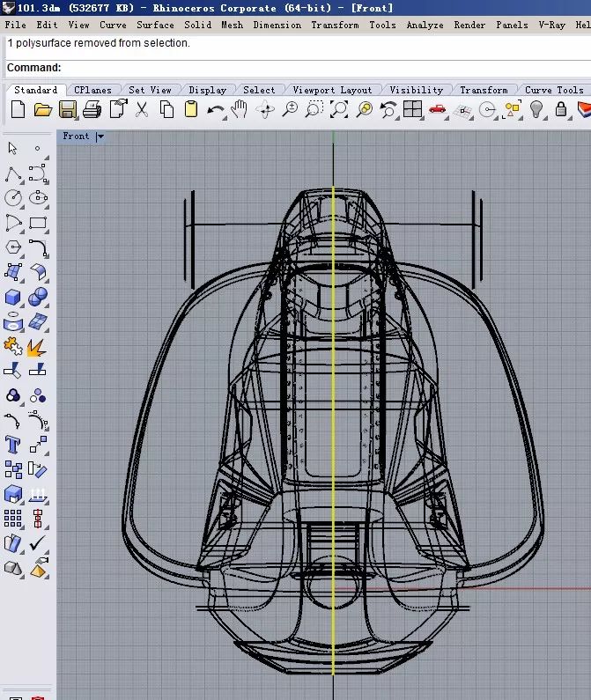Click the Explode tool icon

coord(37,348)
